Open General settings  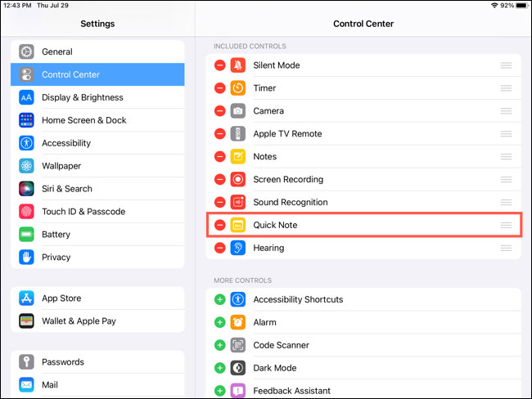[57, 52]
